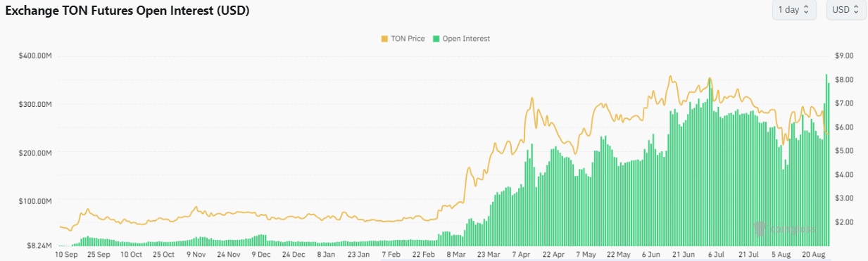Image resolution: width=868 pixels, height=261 pixels.
Task: Click the 22 May date label
Action: (x=619, y=255)
